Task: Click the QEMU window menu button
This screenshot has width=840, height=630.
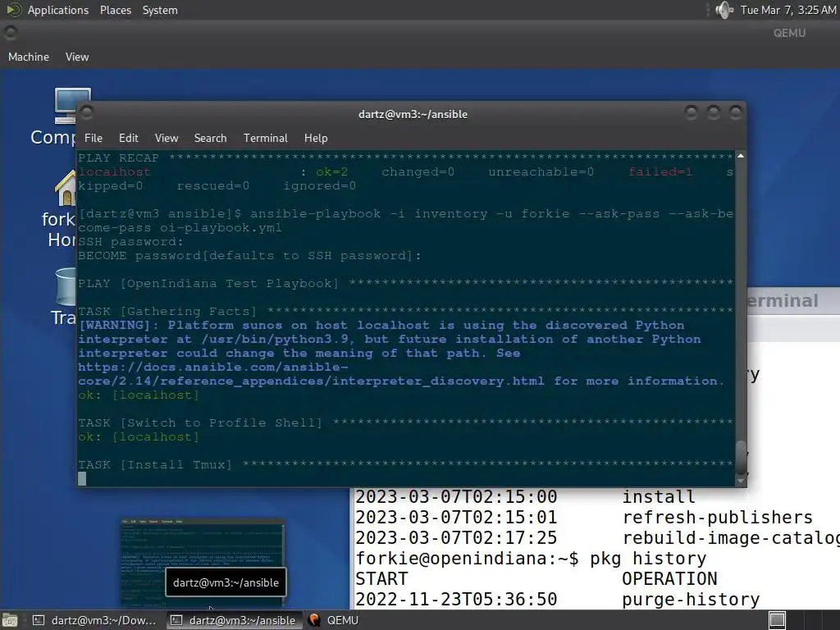Action: tap(10, 33)
